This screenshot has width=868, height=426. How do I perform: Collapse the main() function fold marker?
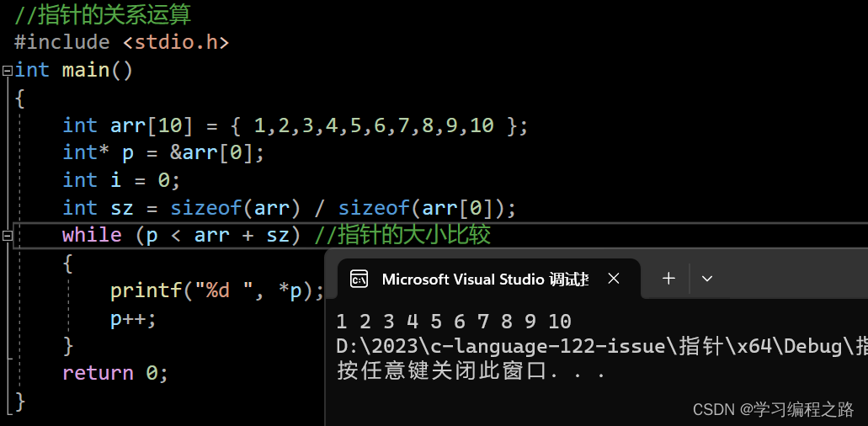[x=8, y=71]
